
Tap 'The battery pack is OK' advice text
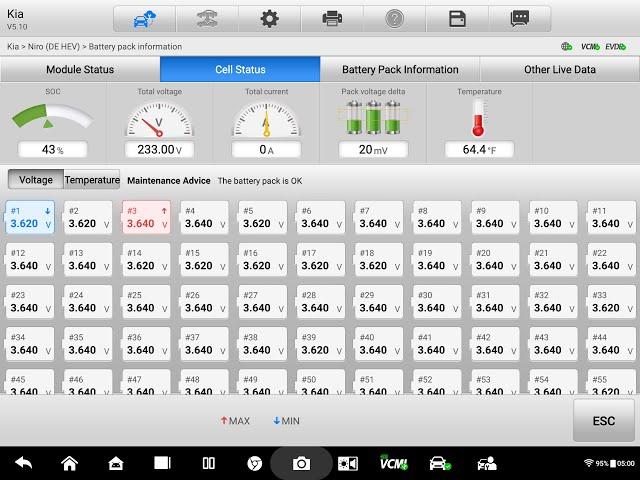click(x=260, y=181)
